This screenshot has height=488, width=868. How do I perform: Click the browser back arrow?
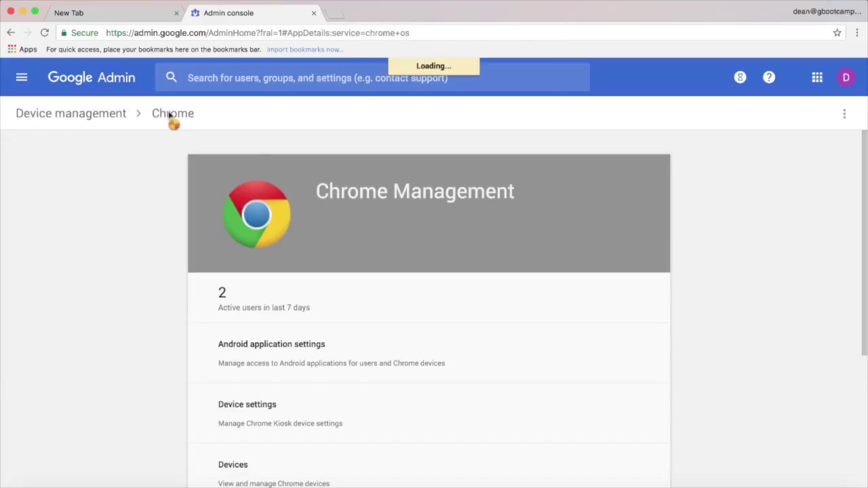click(x=11, y=33)
